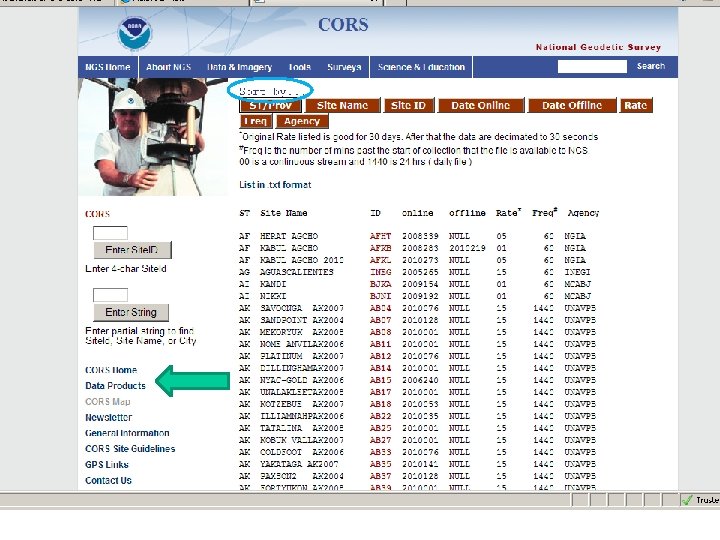Open site ID AB07 link

(x=380, y=320)
